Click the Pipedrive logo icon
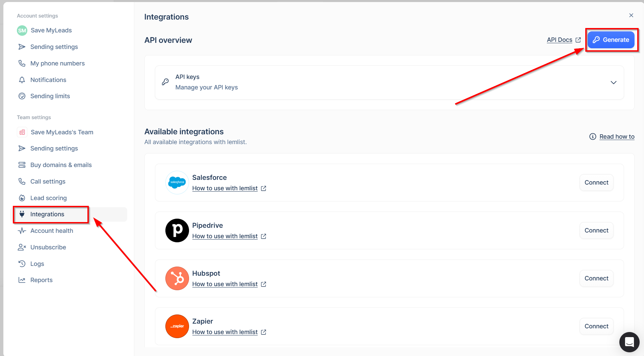This screenshot has height=356, width=644. (x=177, y=230)
